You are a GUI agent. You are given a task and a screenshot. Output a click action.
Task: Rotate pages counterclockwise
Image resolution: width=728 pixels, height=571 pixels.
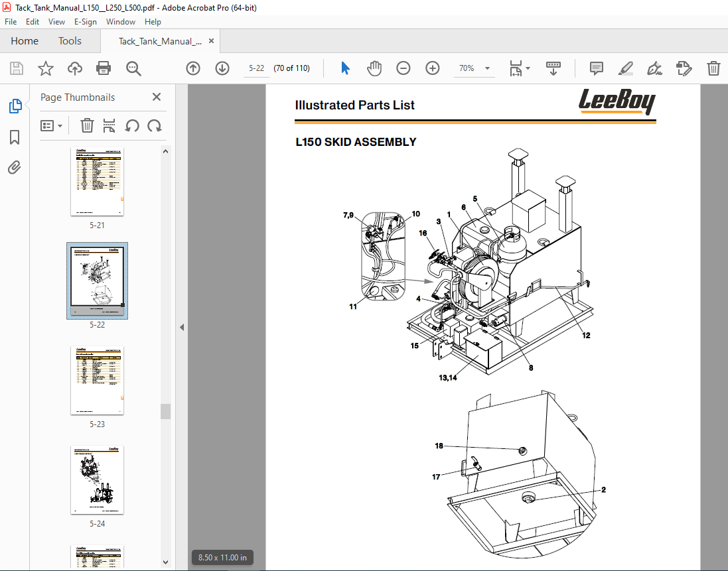point(132,126)
